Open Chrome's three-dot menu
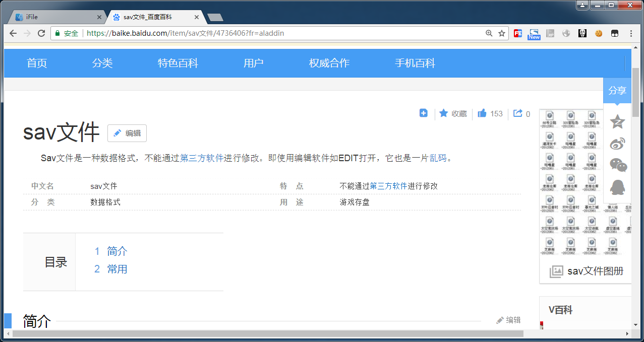644x342 pixels. [x=631, y=33]
